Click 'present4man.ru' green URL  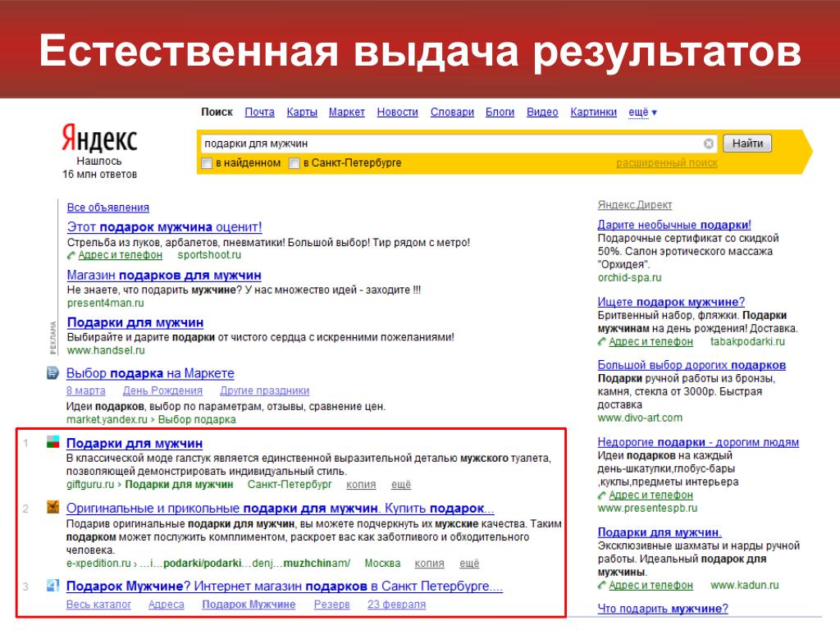click(x=106, y=304)
